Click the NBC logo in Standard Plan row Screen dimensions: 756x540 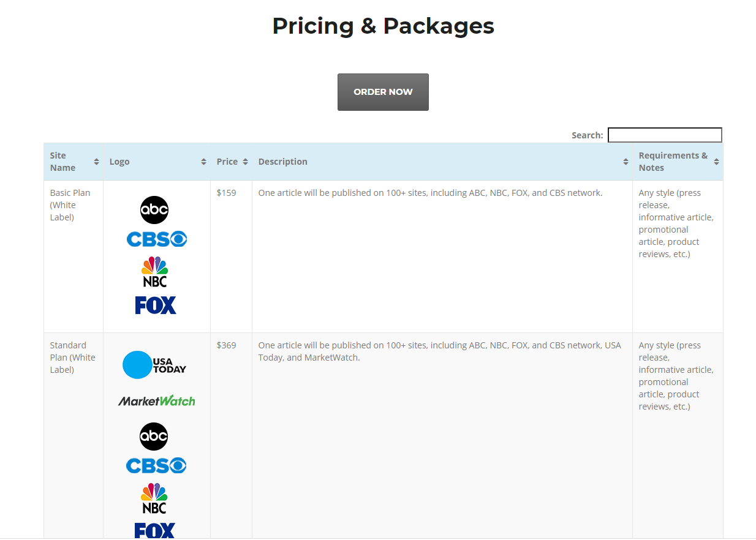coord(154,498)
